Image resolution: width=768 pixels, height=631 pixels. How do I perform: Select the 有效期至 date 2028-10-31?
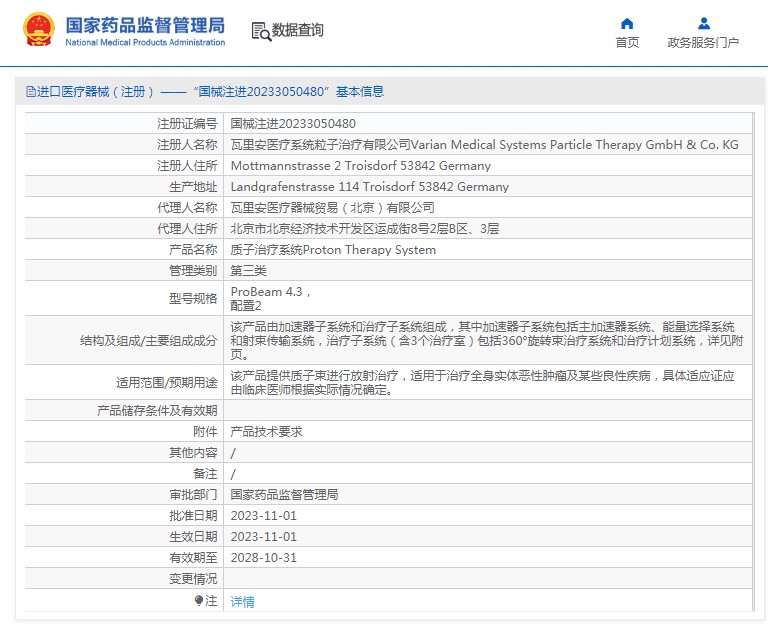[x=264, y=558]
